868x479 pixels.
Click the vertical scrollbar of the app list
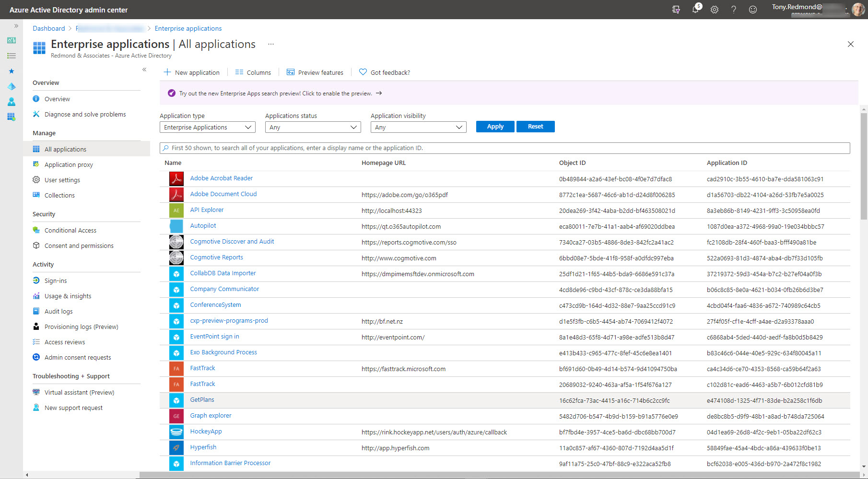click(864, 165)
